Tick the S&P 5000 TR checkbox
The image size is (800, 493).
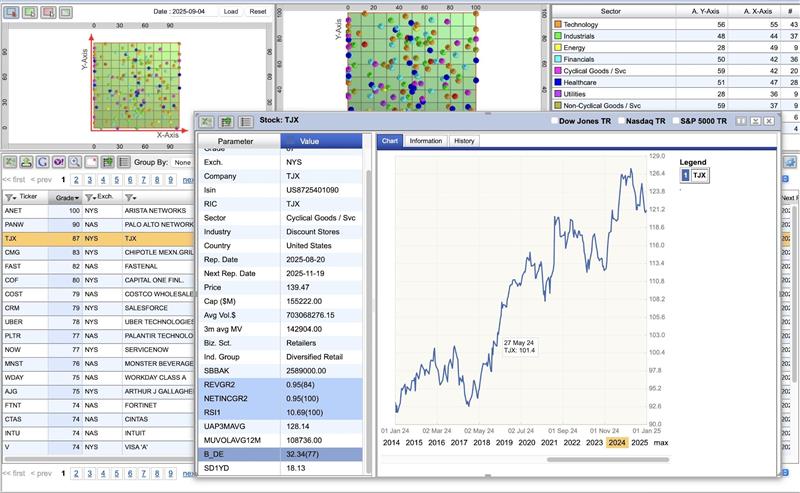(x=673, y=121)
